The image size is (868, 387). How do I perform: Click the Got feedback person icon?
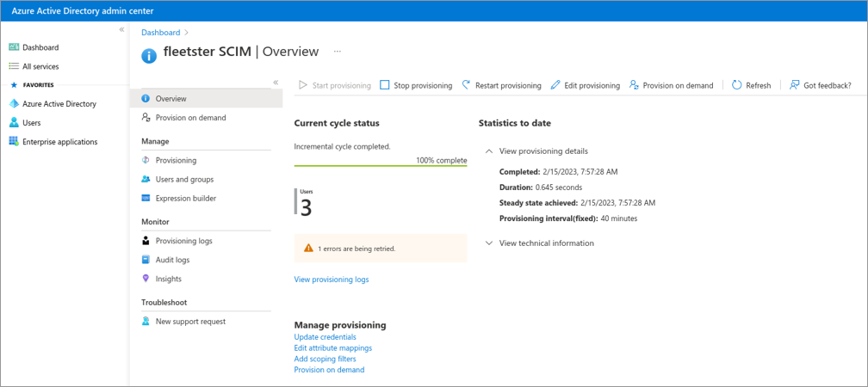(x=794, y=85)
